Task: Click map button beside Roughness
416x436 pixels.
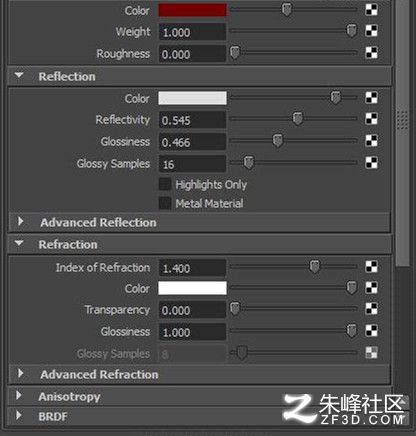Action: pos(371,53)
